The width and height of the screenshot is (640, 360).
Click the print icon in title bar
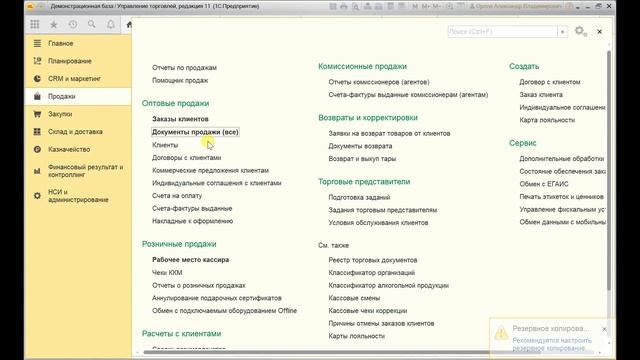click(344, 6)
